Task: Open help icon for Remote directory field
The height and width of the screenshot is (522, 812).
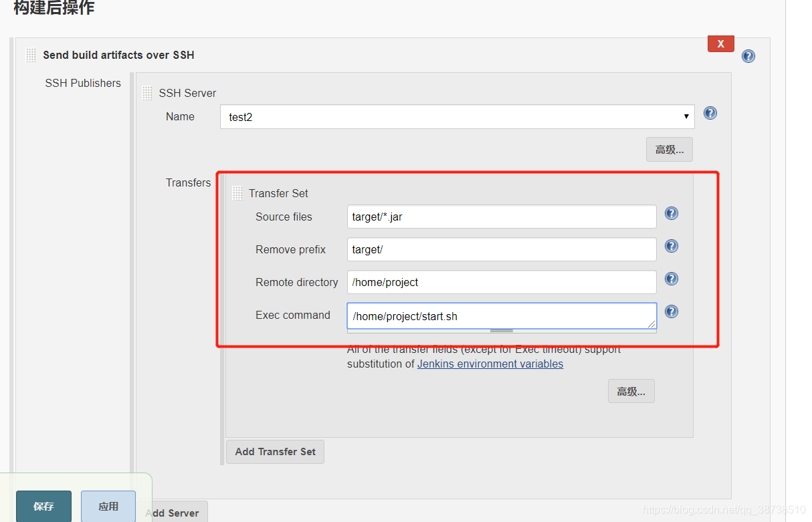Action: (x=672, y=279)
